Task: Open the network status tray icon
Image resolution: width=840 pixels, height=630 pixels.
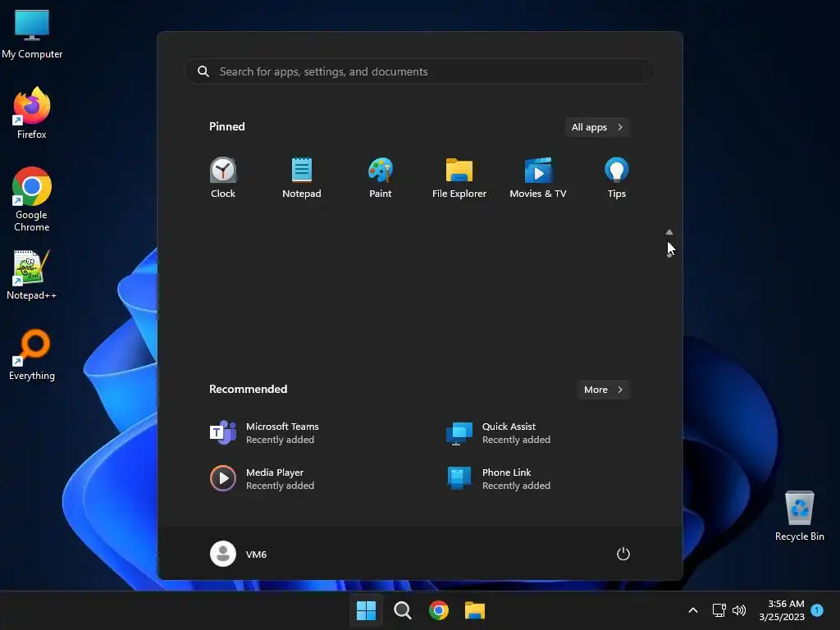Action: pyautogui.click(x=719, y=610)
